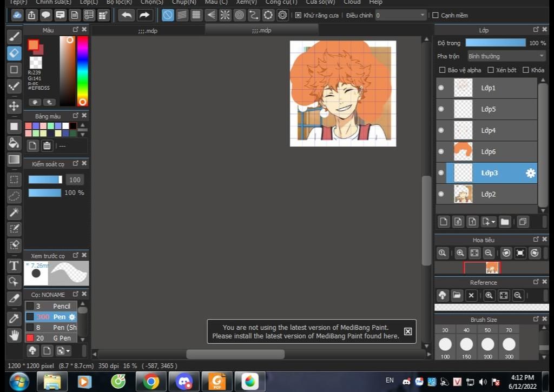Add a new layer in Lớp panel
This screenshot has width=554, height=392.
(x=444, y=222)
